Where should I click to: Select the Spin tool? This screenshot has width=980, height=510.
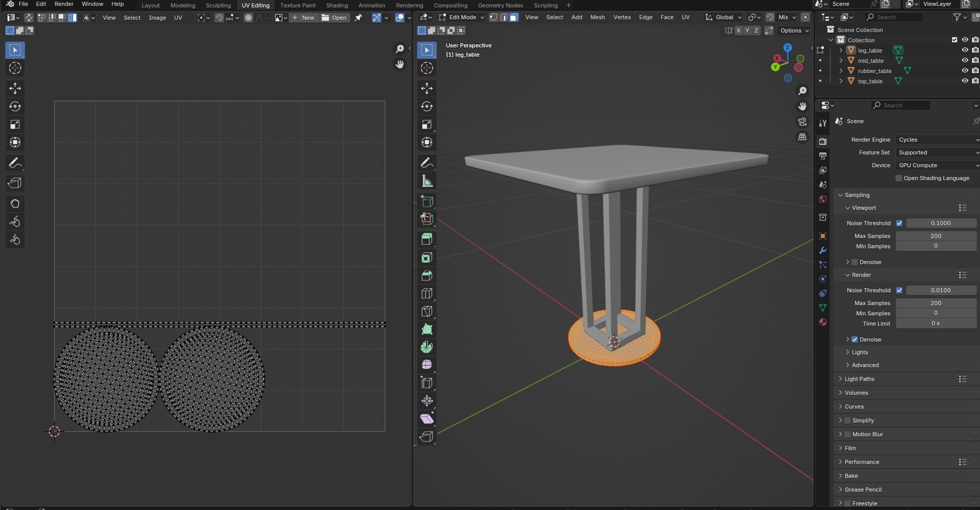[x=427, y=347]
